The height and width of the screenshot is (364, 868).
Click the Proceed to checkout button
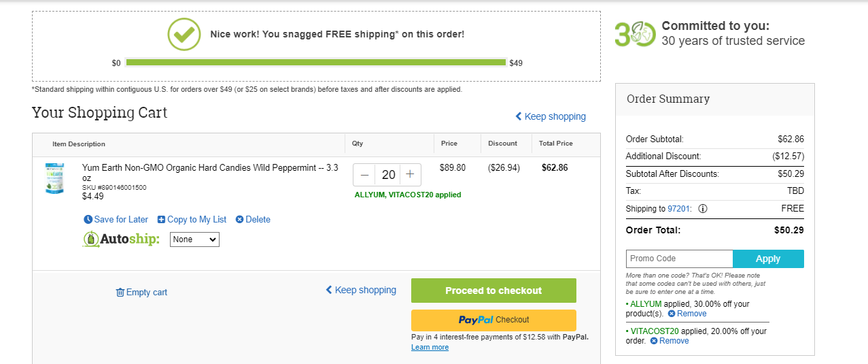[x=493, y=291]
